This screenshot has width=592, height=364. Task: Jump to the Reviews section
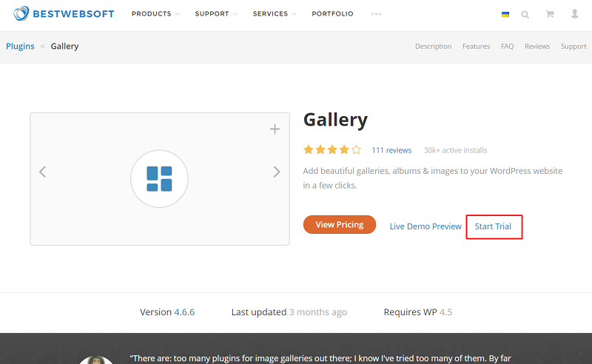tap(537, 46)
